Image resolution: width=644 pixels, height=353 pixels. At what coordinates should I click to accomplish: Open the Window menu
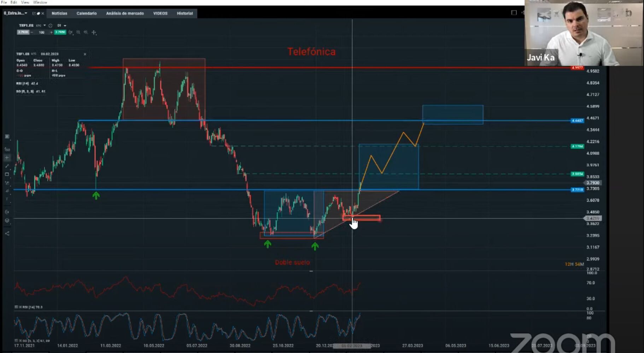40,2
